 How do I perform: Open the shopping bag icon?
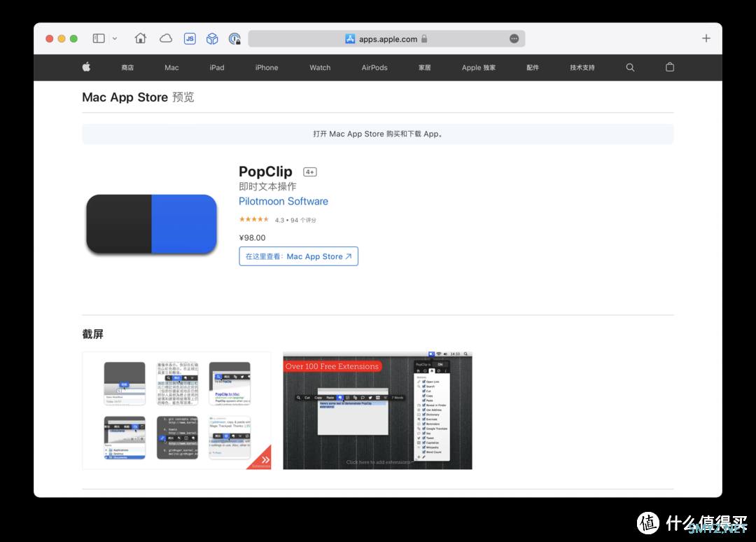670,68
